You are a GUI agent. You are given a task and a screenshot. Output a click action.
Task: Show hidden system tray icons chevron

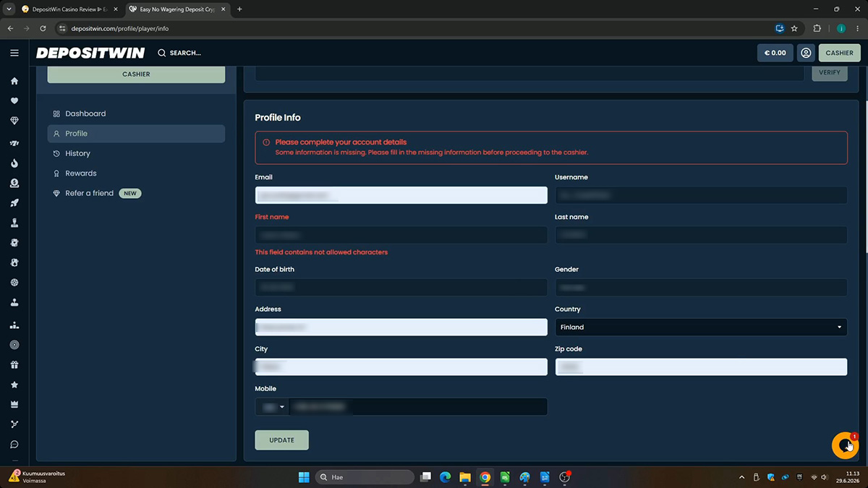tap(742, 477)
